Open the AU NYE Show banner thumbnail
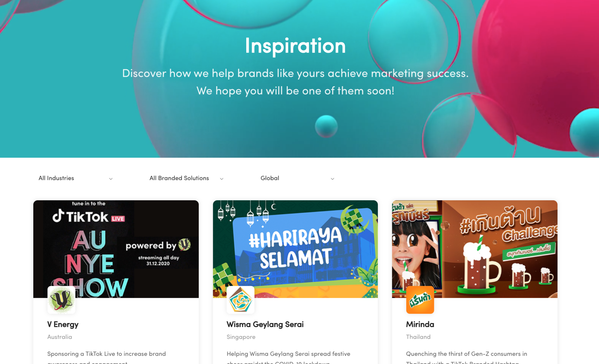Screen dimensions: 599x364 116,249
